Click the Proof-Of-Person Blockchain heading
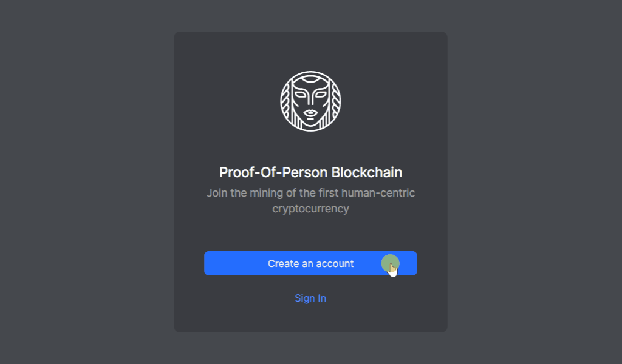The image size is (622, 364). click(x=310, y=172)
